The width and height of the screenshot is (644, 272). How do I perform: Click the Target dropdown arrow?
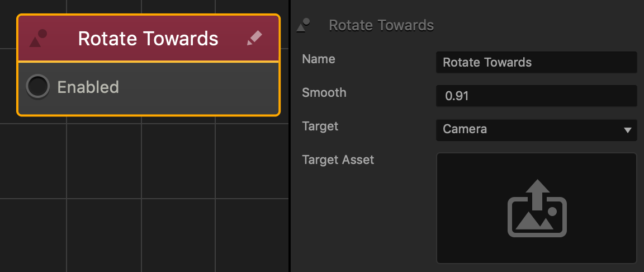(627, 130)
